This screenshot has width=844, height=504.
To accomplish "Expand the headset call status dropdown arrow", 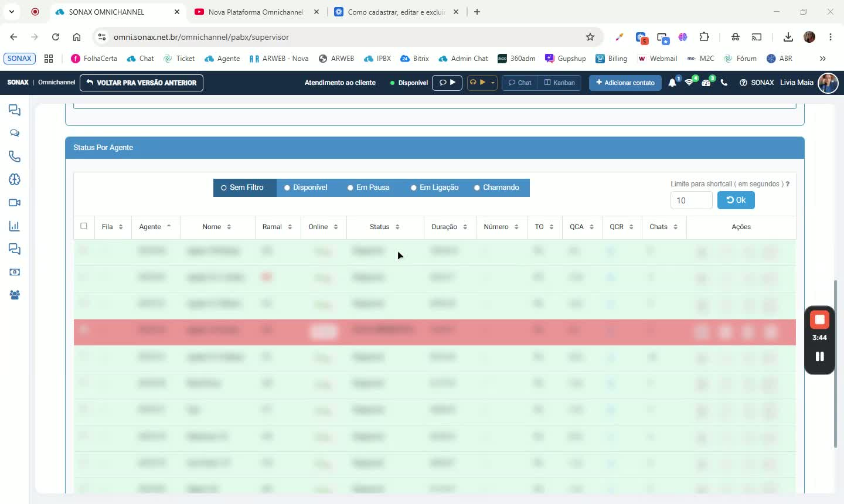I will (x=493, y=83).
